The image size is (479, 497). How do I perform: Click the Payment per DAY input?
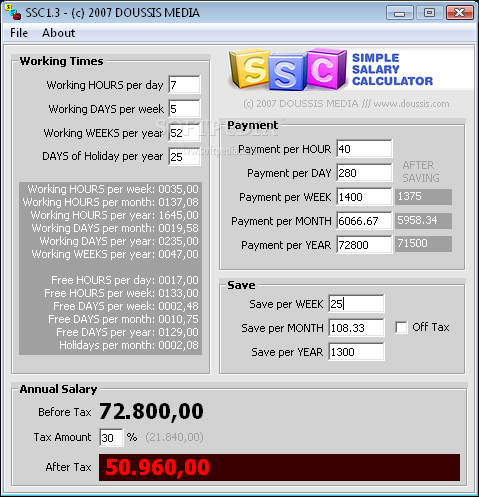(364, 173)
